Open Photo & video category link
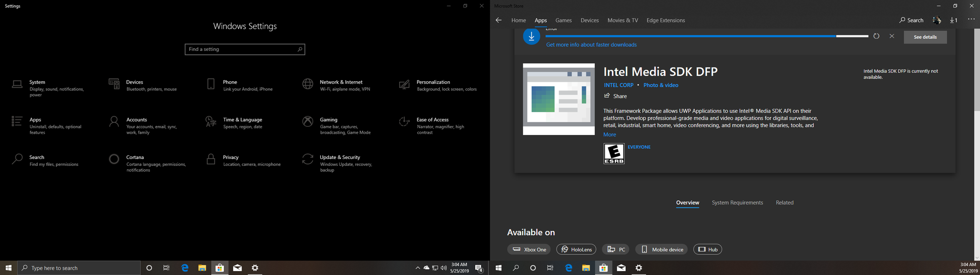 click(x=661, y=85)
